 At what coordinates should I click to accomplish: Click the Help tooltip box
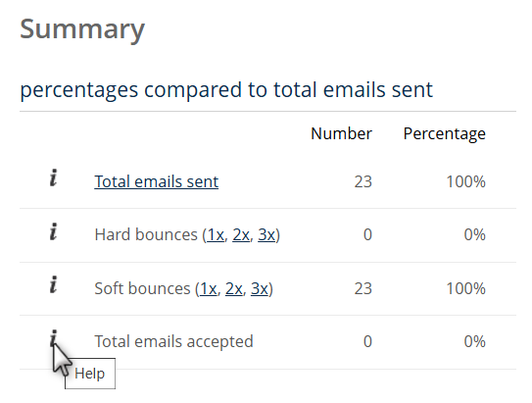pyautogui.click(x=90, y=374)
